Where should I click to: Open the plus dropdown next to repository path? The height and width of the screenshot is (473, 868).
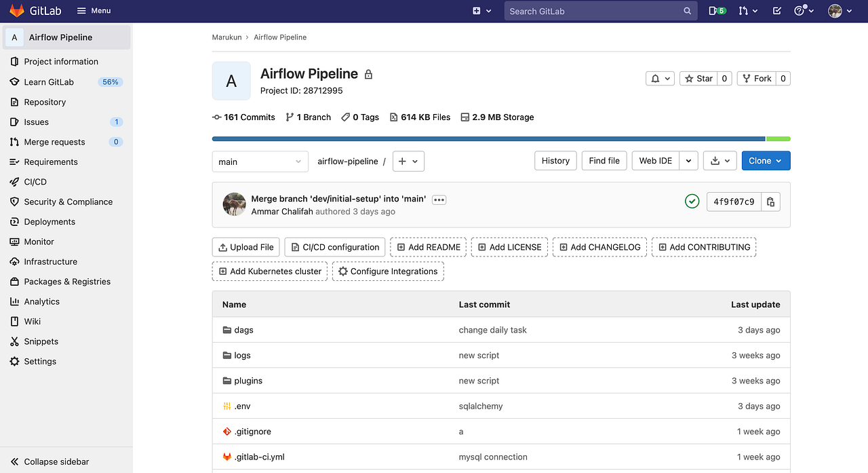point(408,161)
